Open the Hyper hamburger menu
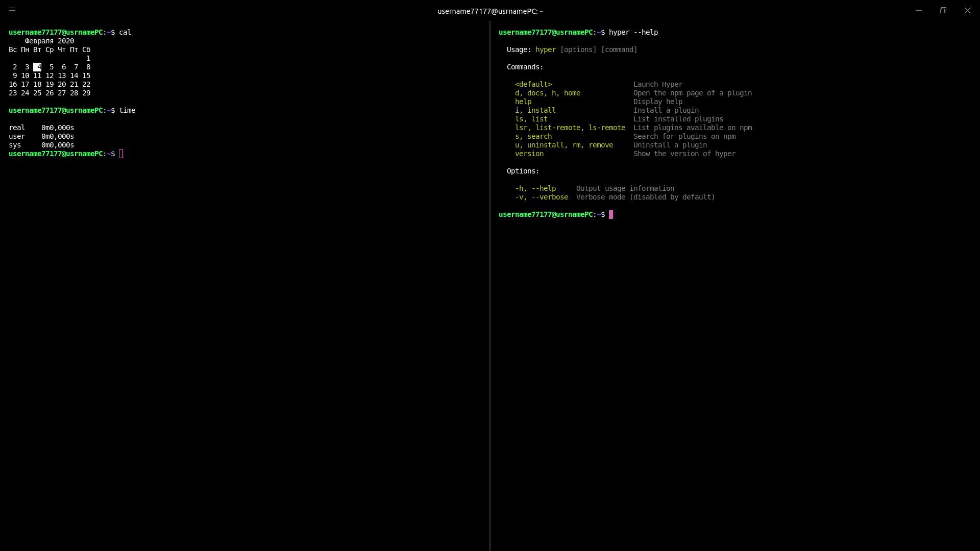 [x=12, y=10]
